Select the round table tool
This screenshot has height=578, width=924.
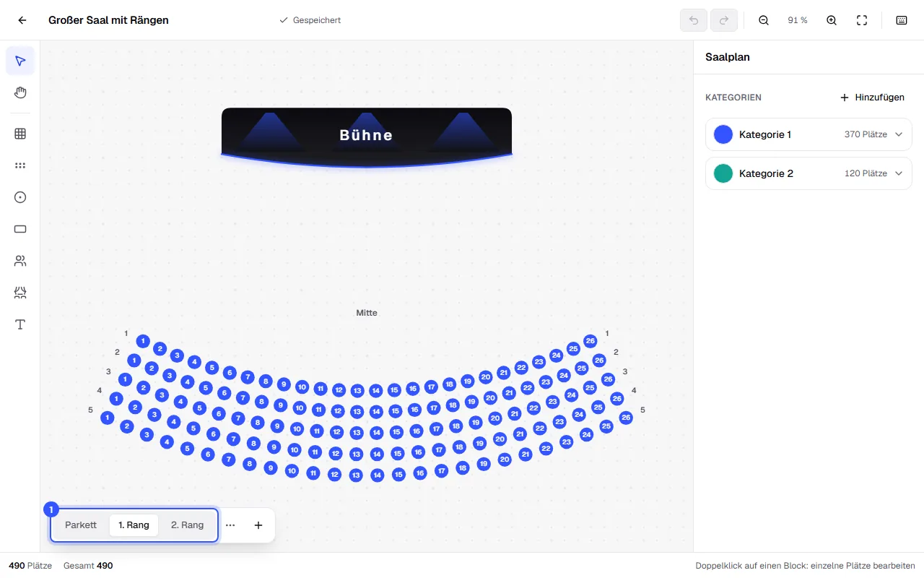20,197
